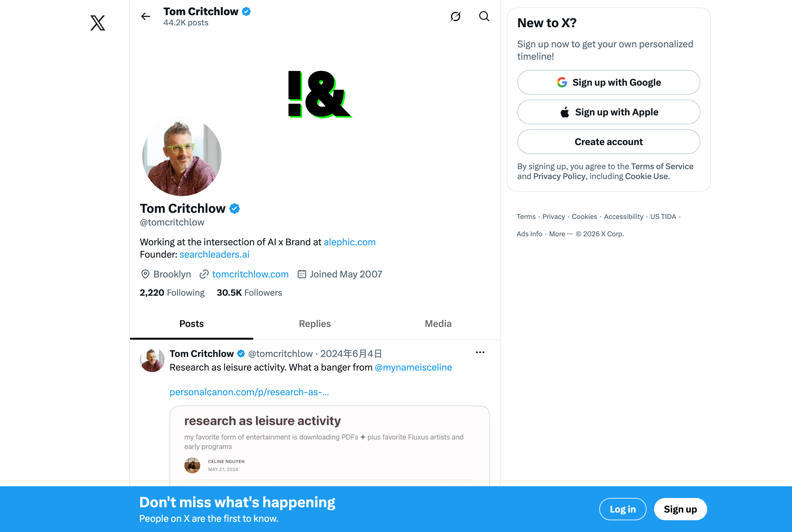The height and width of the screenshot is (532, 792).
Task: View the 30.5K Followers list
Action: click(249, 293)
